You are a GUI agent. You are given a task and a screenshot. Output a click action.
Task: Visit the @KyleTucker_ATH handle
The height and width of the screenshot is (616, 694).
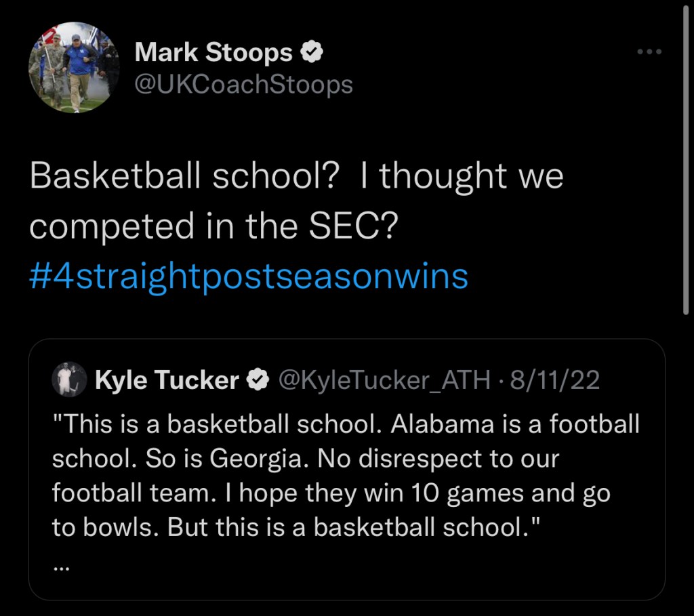[x=384, y=381]
